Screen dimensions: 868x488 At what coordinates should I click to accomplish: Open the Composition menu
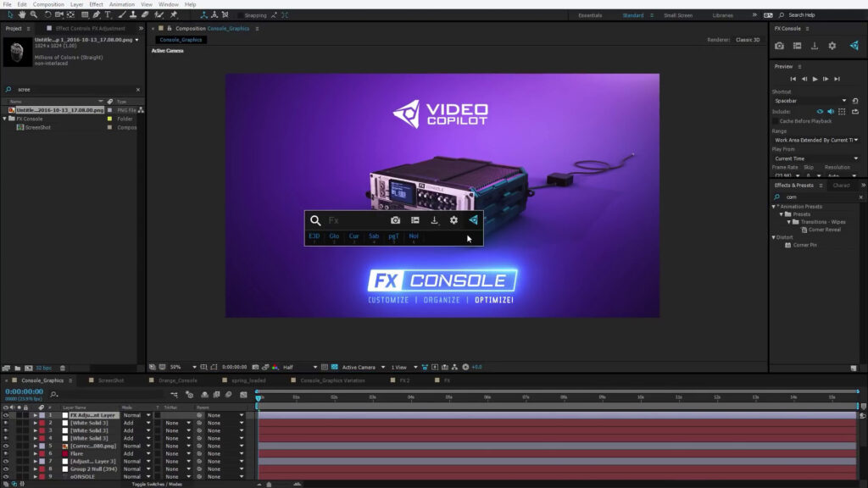[48, 3]
